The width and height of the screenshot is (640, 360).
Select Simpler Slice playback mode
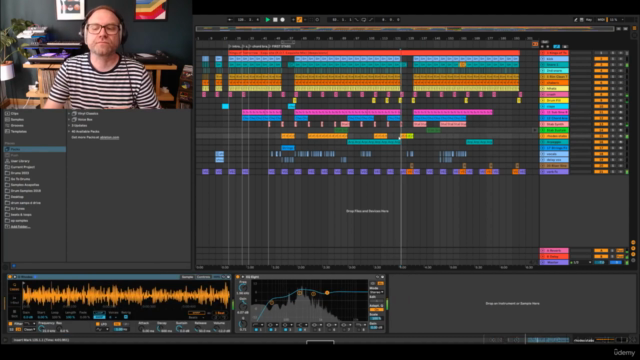tap(15, 314)
